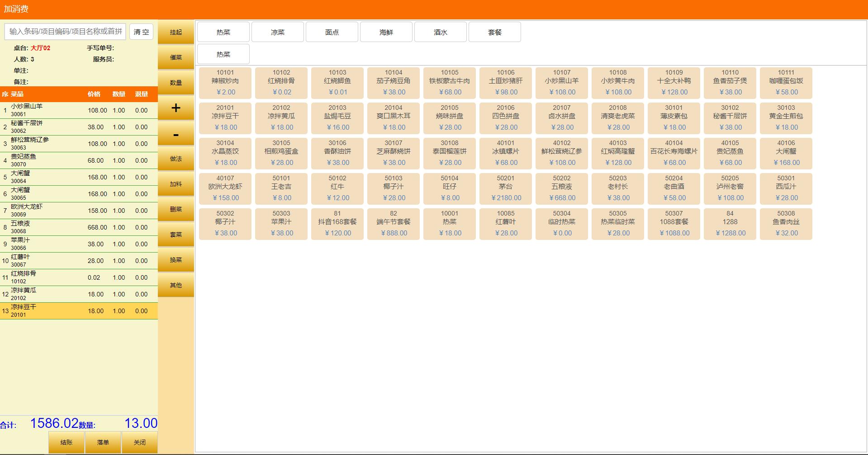Click the minus quantity button
Viewport: 868px width, 455px height.
(x=175, y=134)
